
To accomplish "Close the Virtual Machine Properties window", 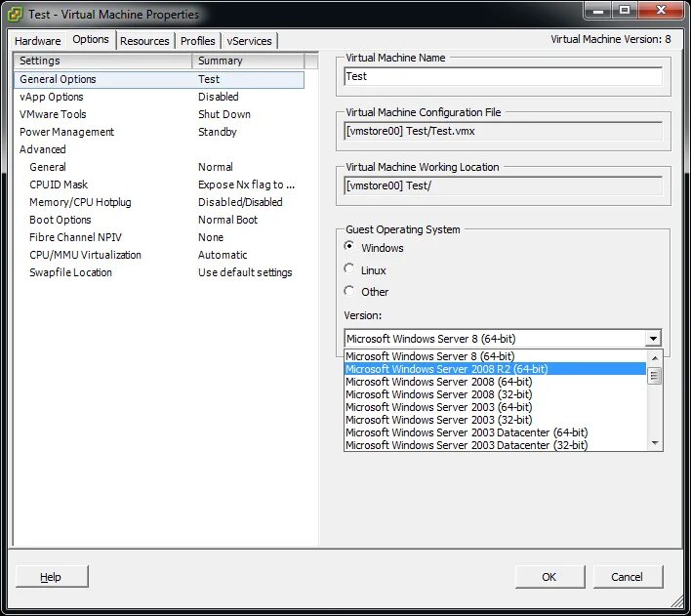I will pyautogui.click(x=661, y=10).
